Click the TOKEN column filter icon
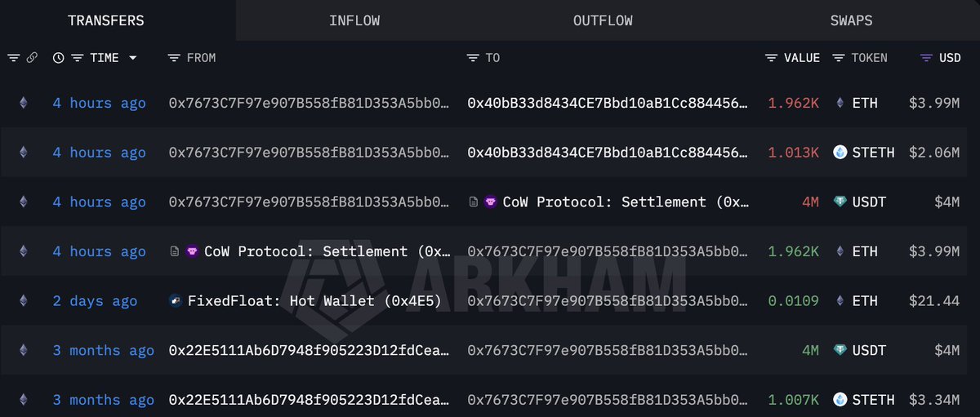The width and height of the screenshot is (980, 417). 839,58
